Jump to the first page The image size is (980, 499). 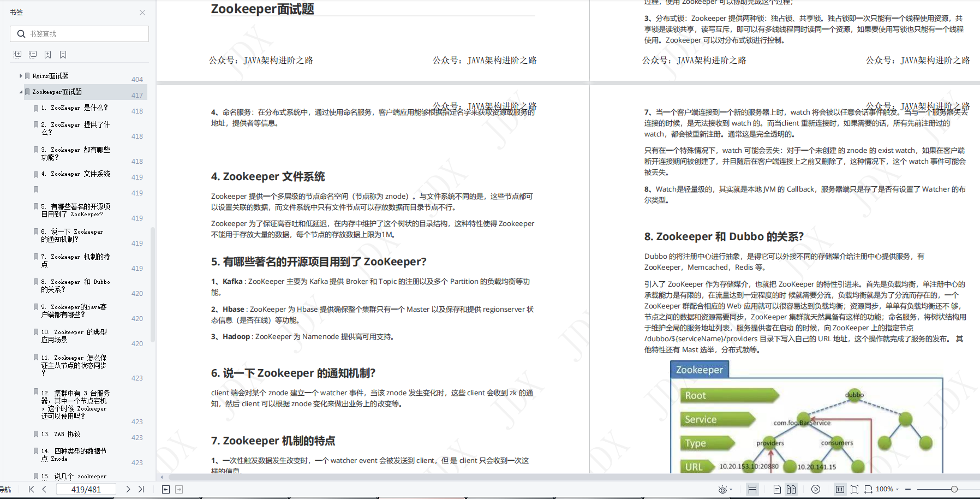32,489
